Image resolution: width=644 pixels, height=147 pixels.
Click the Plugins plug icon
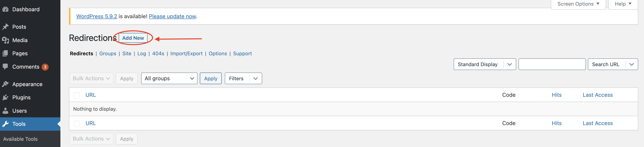(x=5, y=97)
